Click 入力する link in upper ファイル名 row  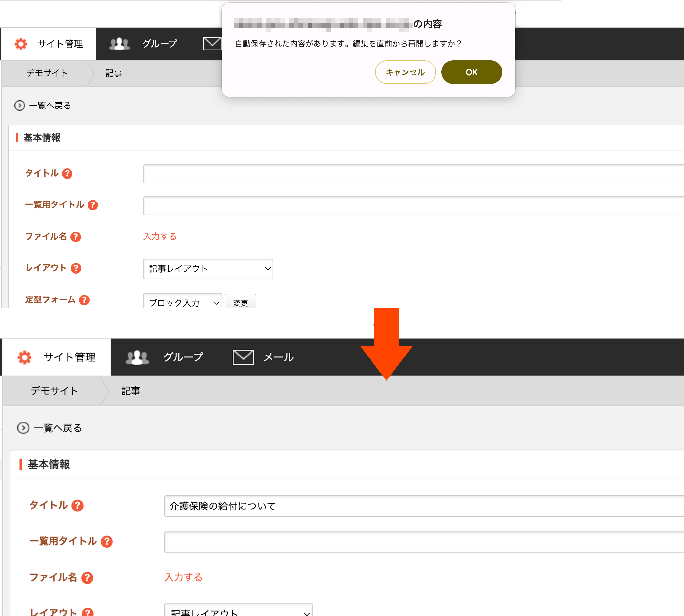pos(160,236)
